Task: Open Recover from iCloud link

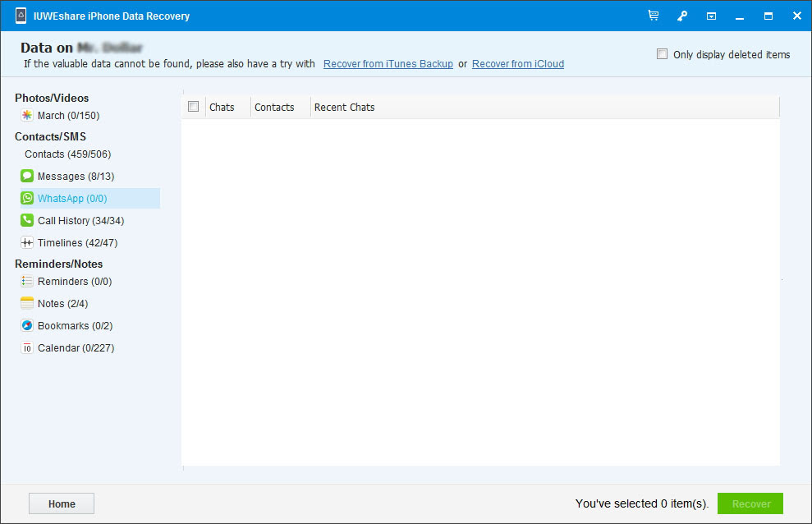Action: [x=518, y=64]
